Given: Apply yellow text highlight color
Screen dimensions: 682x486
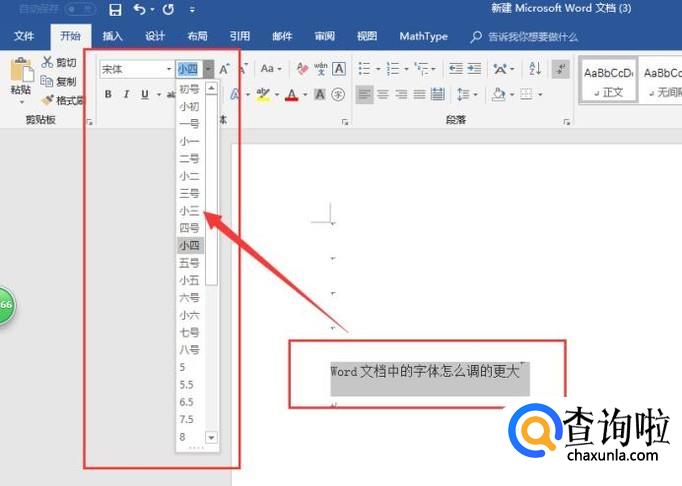Looking at the screenshot, I should point(263,94).
